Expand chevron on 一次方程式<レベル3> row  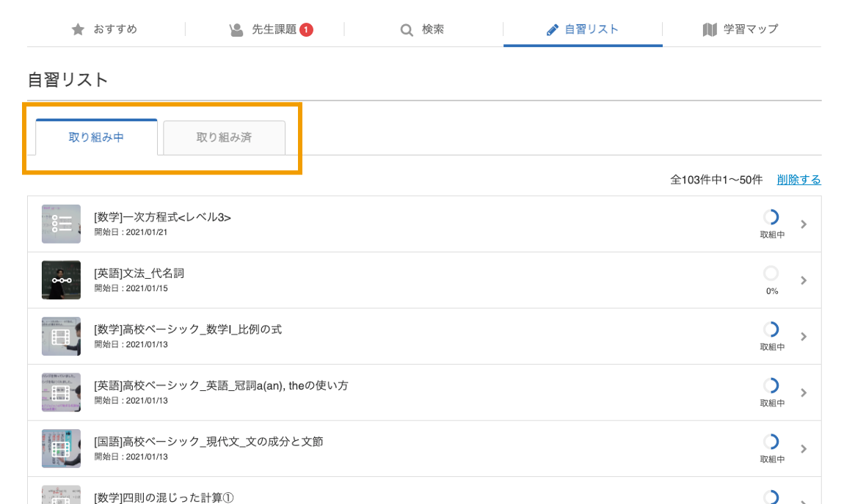[x=804, y=224]
